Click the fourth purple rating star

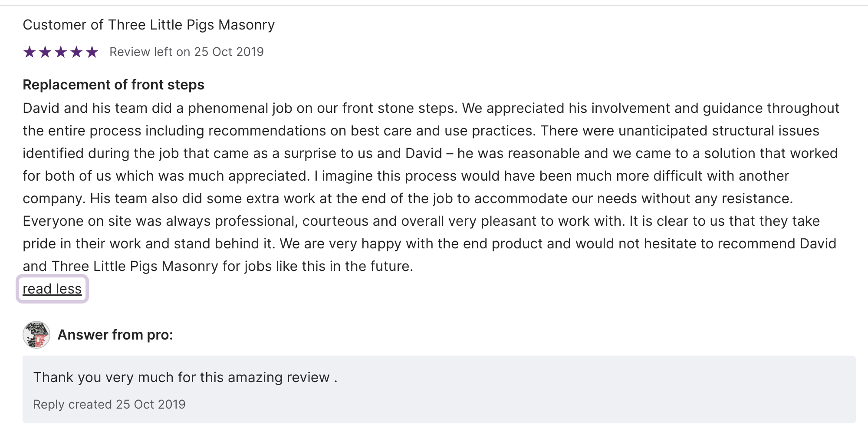pyautogui.click(x=76, y=52)
